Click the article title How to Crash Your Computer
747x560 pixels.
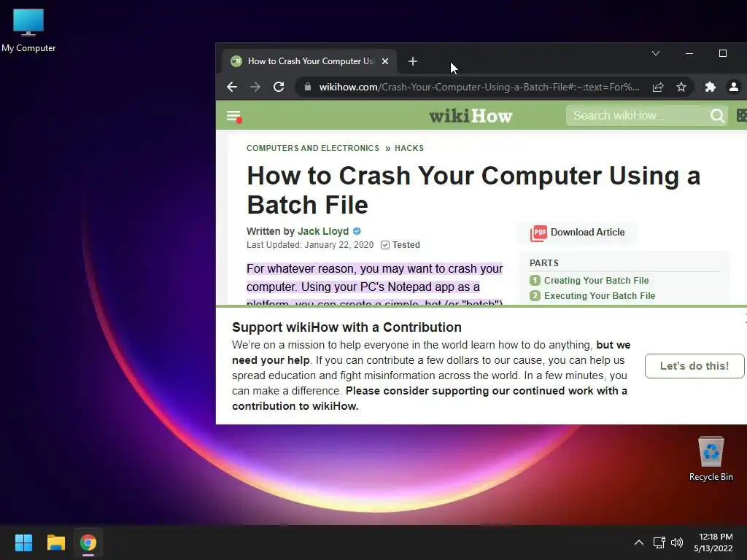pos(473,190)
